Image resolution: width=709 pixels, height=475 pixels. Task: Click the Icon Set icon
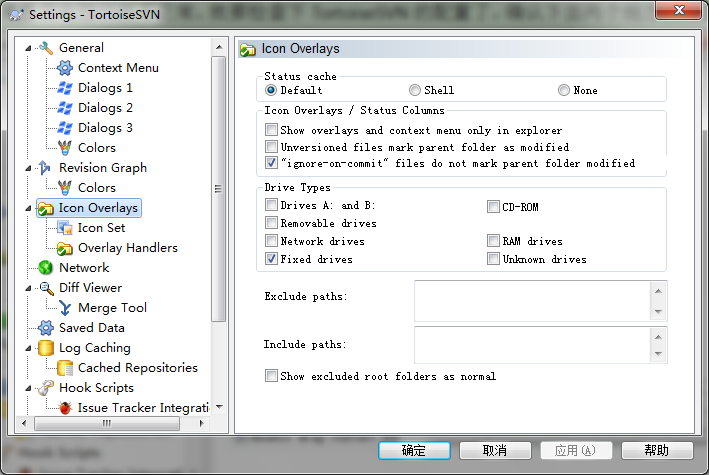pos(65,228)
